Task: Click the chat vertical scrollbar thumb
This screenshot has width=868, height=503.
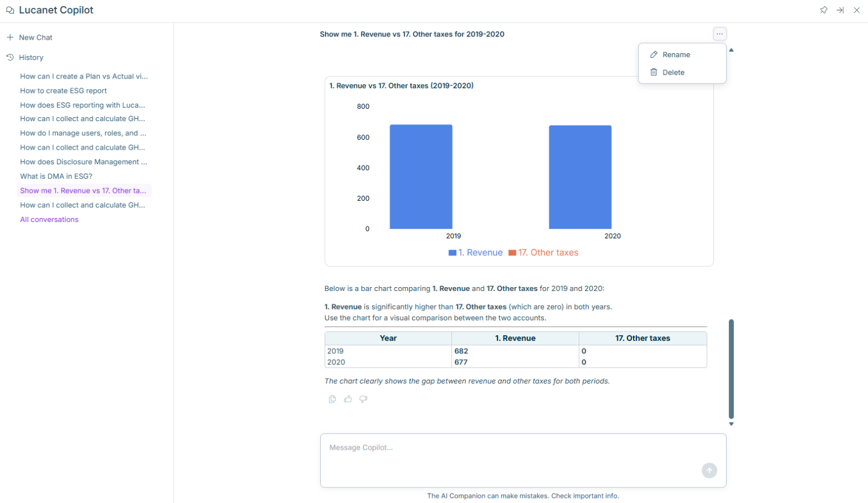Action: click(x=731, y=369)
